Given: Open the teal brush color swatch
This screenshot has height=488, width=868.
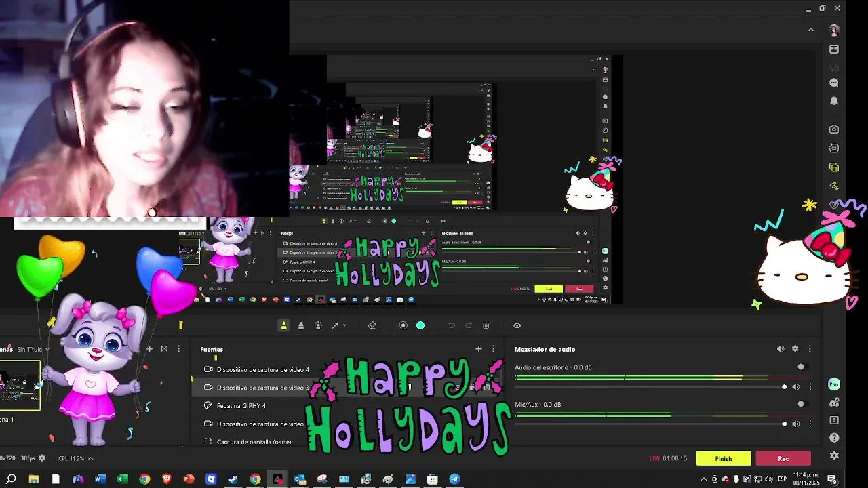Looking at the screenshot, I should click(x=420, y=325).
